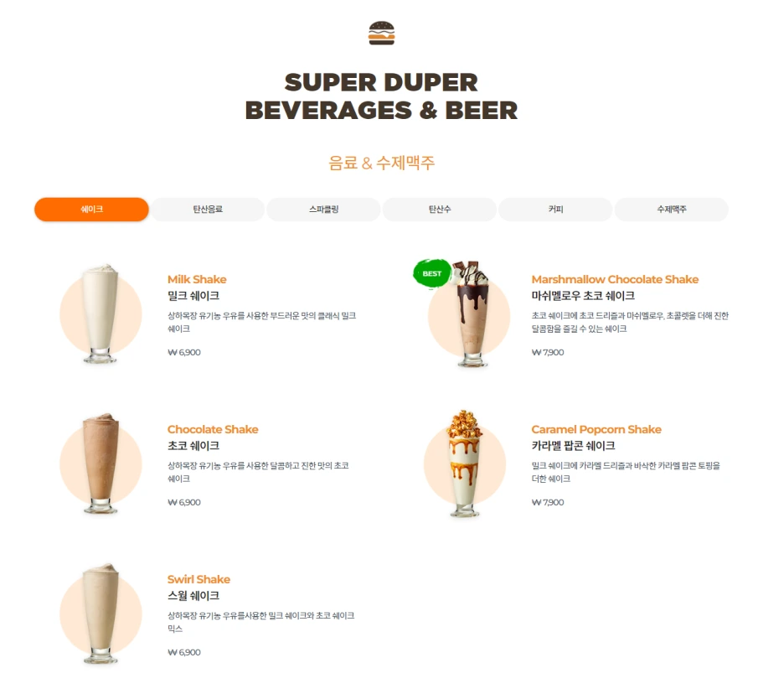Viewport: 784px width, 694px height.
Task: Click the Swirl Shake product image
Action: click(x=101, y=614)
